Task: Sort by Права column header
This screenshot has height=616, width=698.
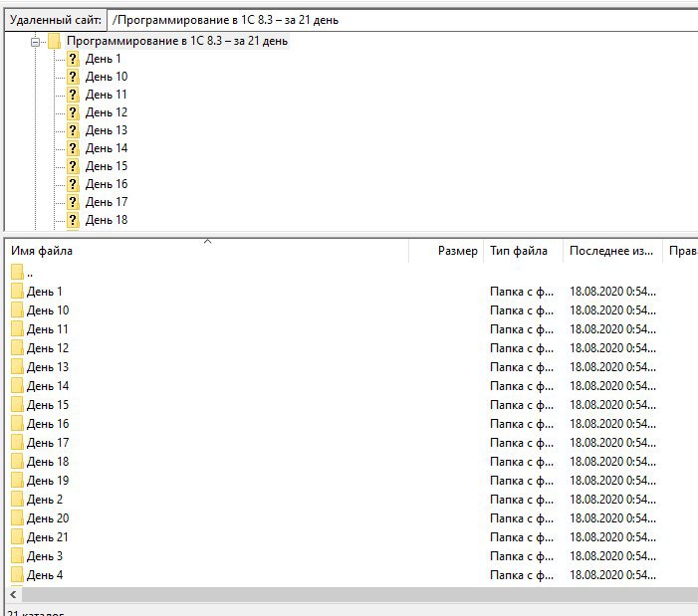Action: click(681, 251)
